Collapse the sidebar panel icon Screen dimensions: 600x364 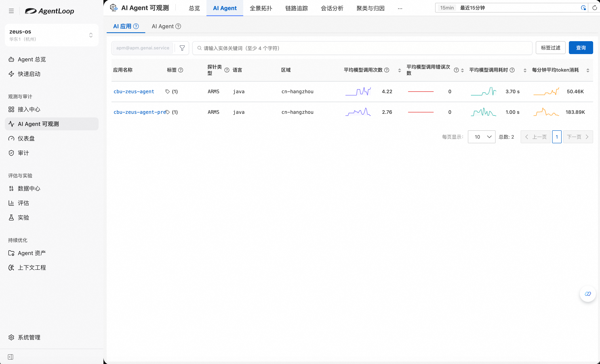[11, 357]
